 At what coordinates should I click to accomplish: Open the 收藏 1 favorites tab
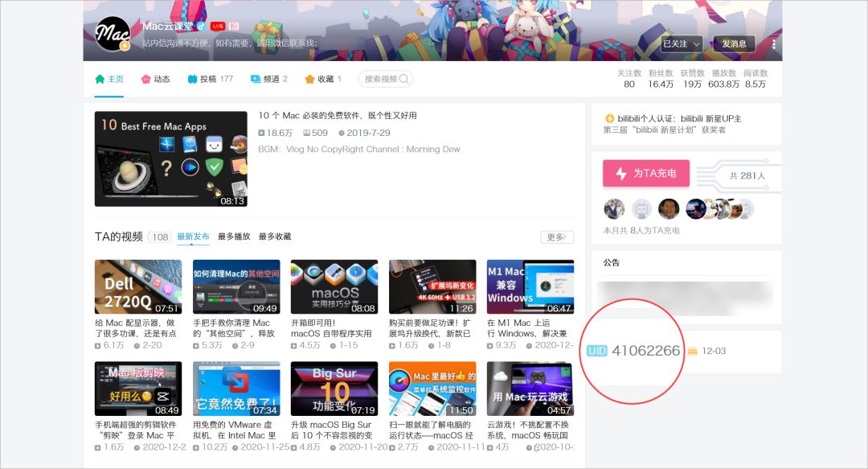(x=323, y=79)
